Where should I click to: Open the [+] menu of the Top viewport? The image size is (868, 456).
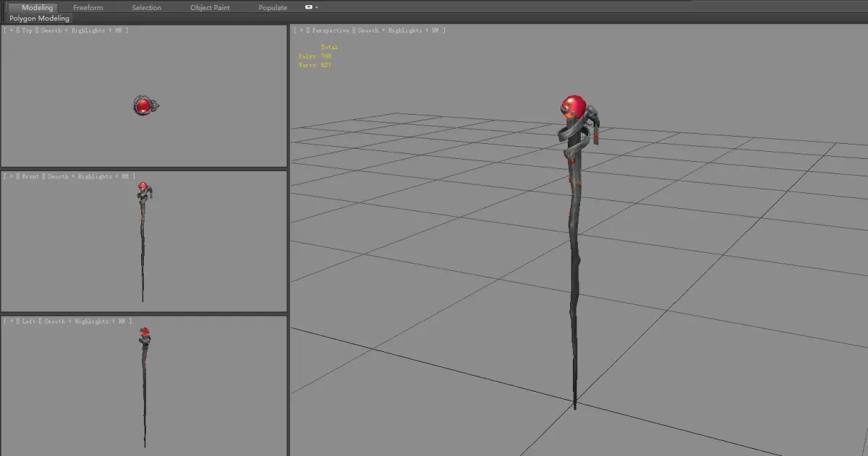12,30
